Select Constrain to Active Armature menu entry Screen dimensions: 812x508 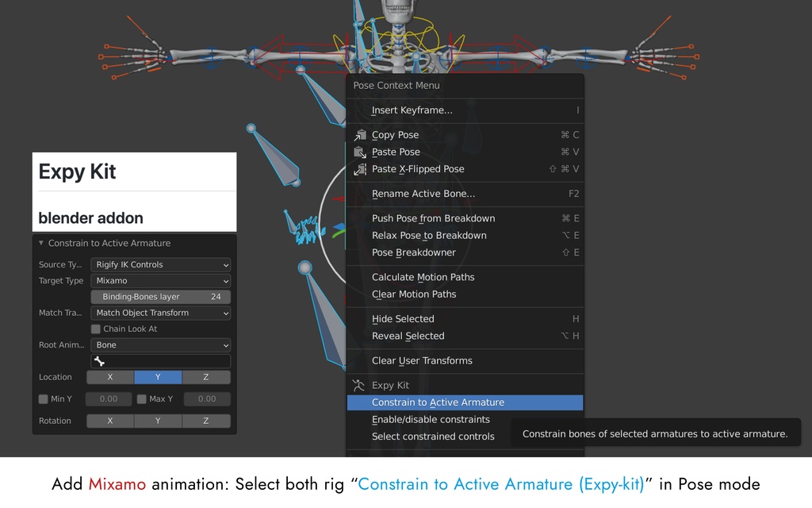click(465, 402)
